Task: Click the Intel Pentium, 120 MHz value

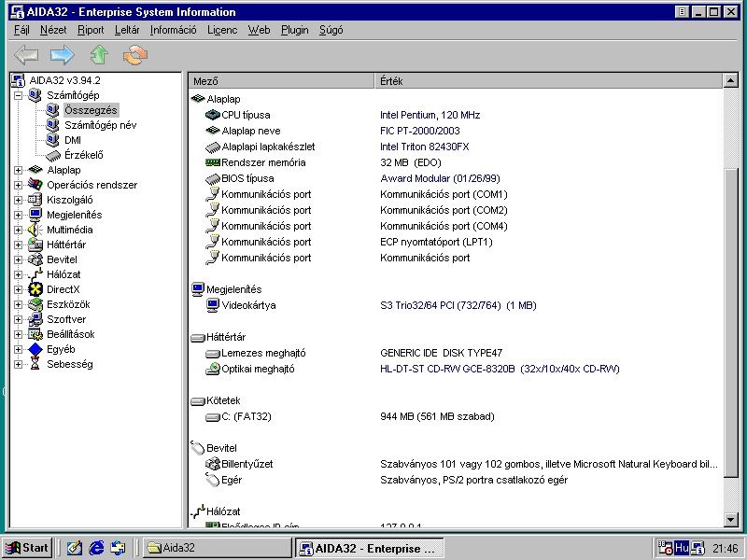Action: [430, 115]
